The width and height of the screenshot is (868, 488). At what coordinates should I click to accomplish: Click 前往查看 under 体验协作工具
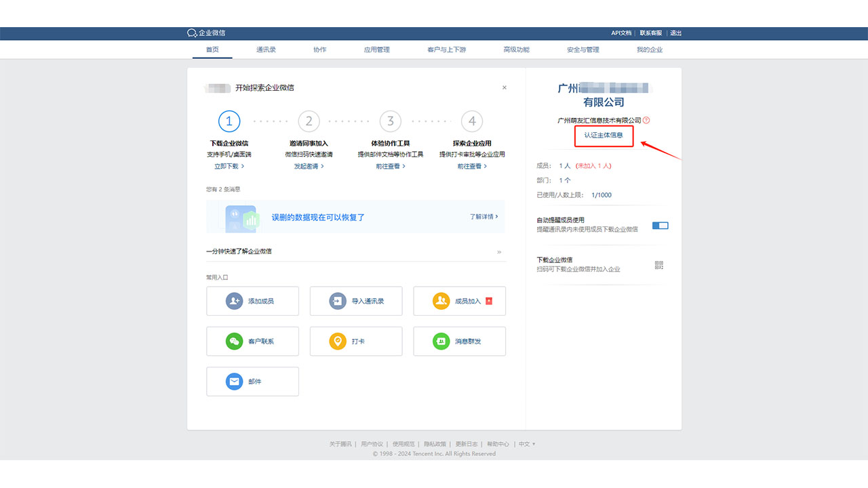(x=391, y=166)
